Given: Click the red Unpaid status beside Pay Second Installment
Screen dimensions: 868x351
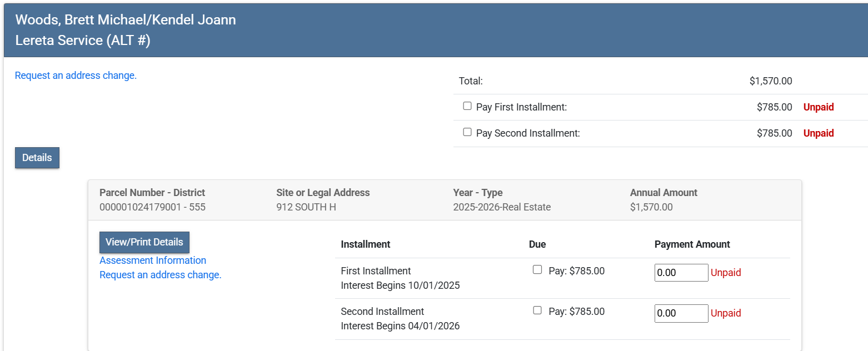Looking at the screenshot, I should (819, 133).
